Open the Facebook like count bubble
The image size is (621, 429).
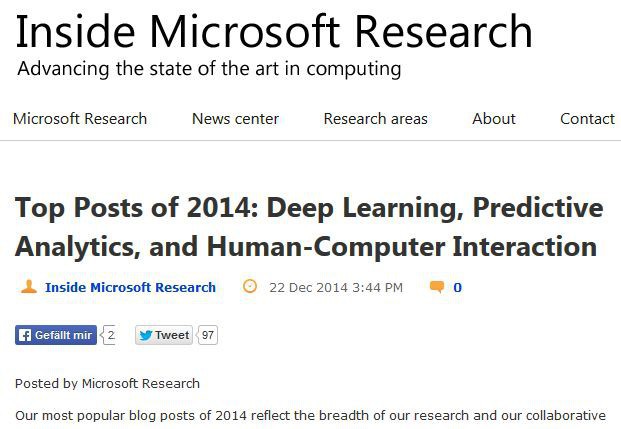pyautogui.click(x=109, y=335)
